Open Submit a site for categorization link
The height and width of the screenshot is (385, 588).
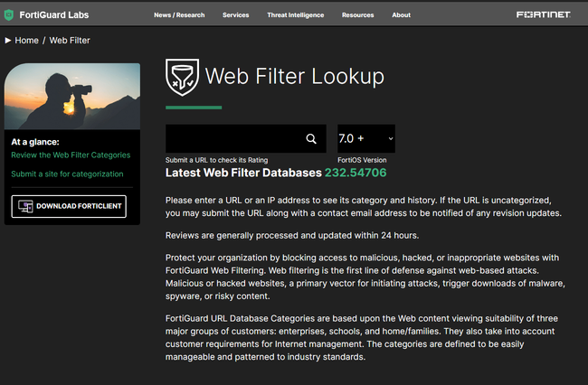point(67,174)
